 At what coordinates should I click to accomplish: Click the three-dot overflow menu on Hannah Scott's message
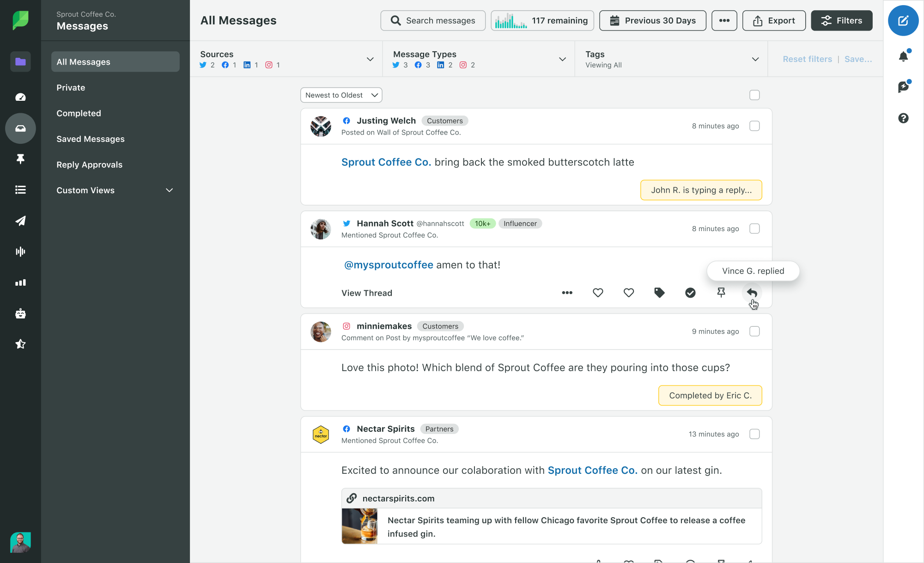[x=567, y=293]
